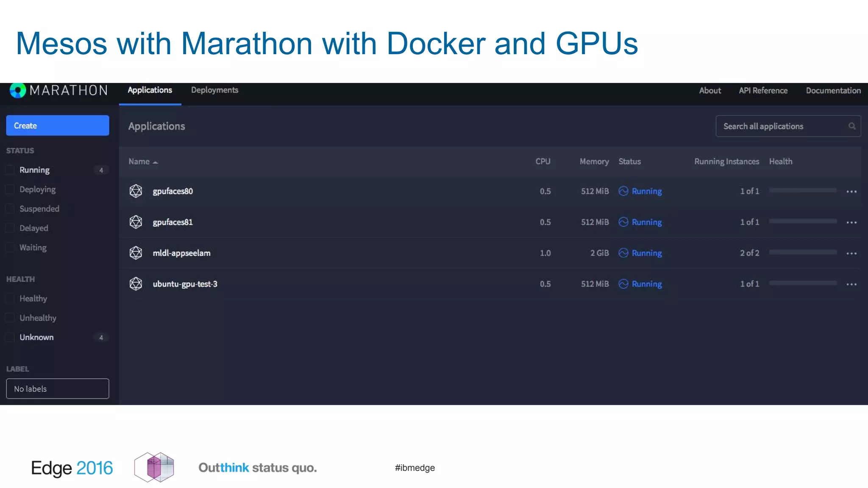Viewport: 868px width, 488px height.
Task: Click Running status icon for gpufaces81
Action: [623, 222]
